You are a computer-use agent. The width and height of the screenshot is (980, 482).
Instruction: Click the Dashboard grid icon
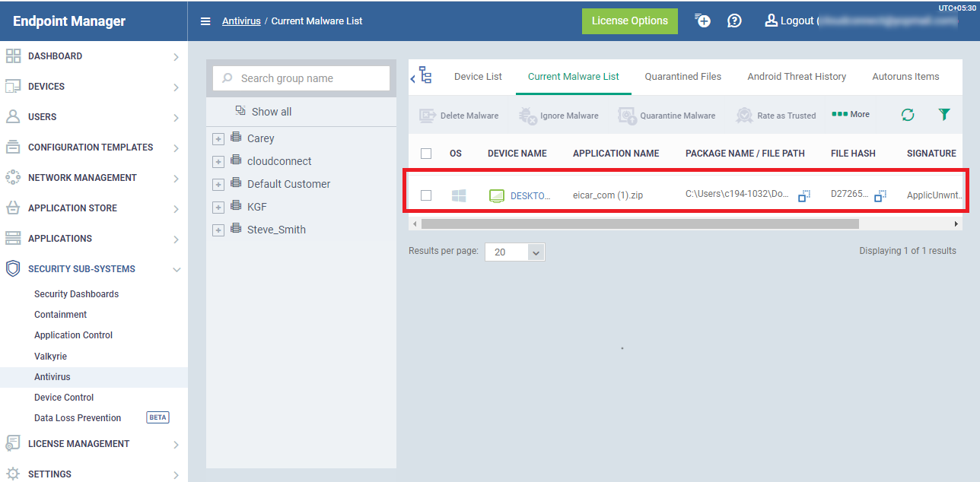pyautogui.click(x=13, y=56)
